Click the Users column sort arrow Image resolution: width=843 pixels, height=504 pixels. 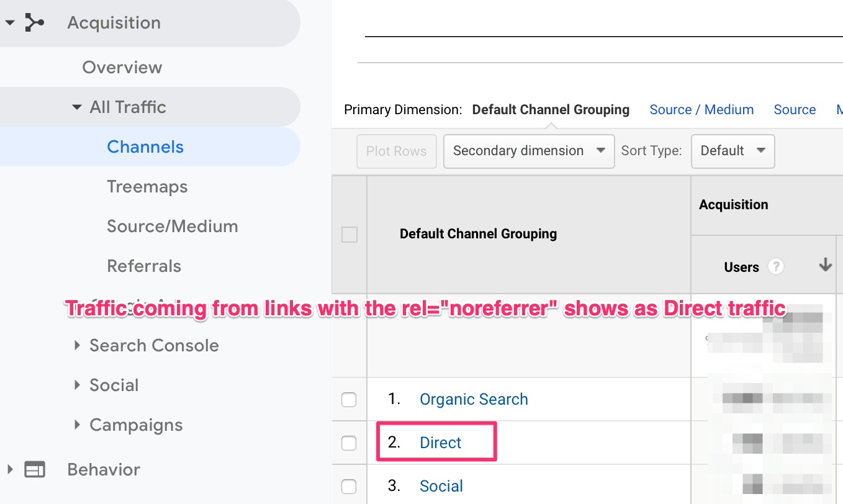click(825, 266)
